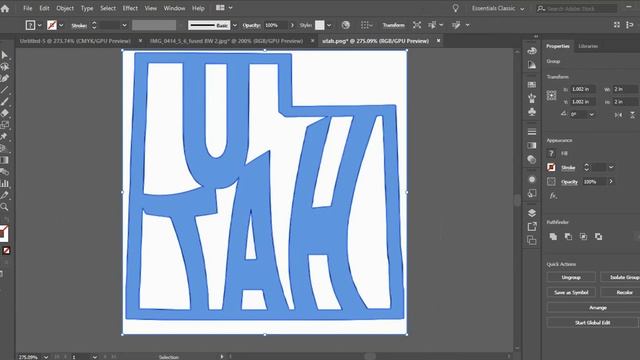Select the Eyedropper tool
The height and width of the screenshot is (360, 640).
pyautogui.click(x=4, y=195)
